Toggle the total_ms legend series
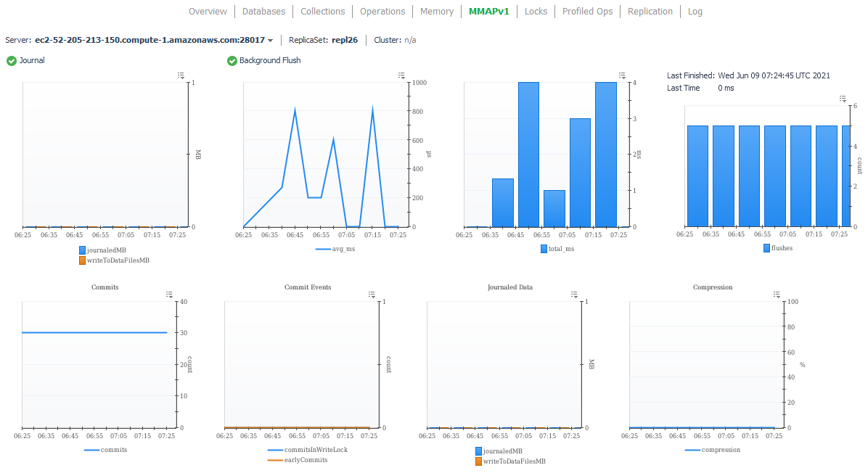868x473 pixels. tap(557, 249)
